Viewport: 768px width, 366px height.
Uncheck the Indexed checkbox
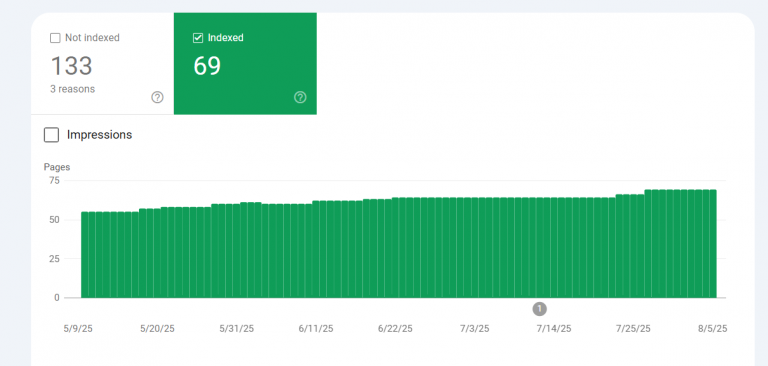[x=198, y=38]
